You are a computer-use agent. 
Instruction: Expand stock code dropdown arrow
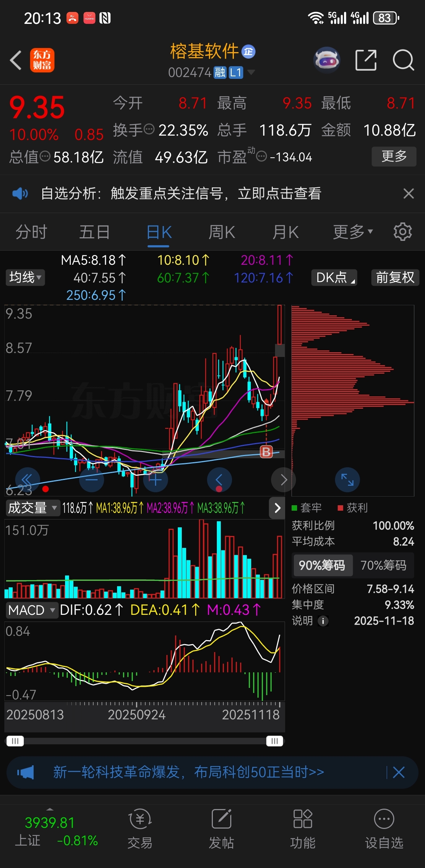[251, 72]
